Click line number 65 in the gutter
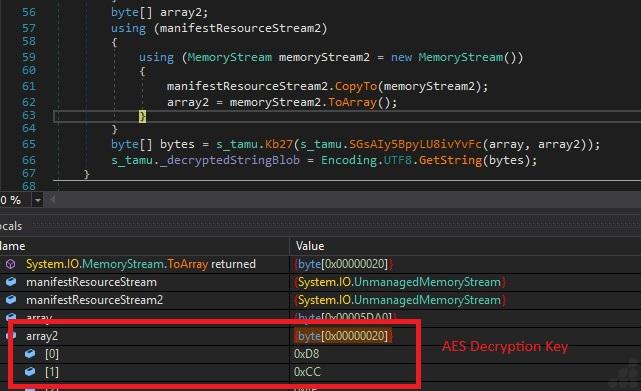641x391 pixels. click(29, 144)
